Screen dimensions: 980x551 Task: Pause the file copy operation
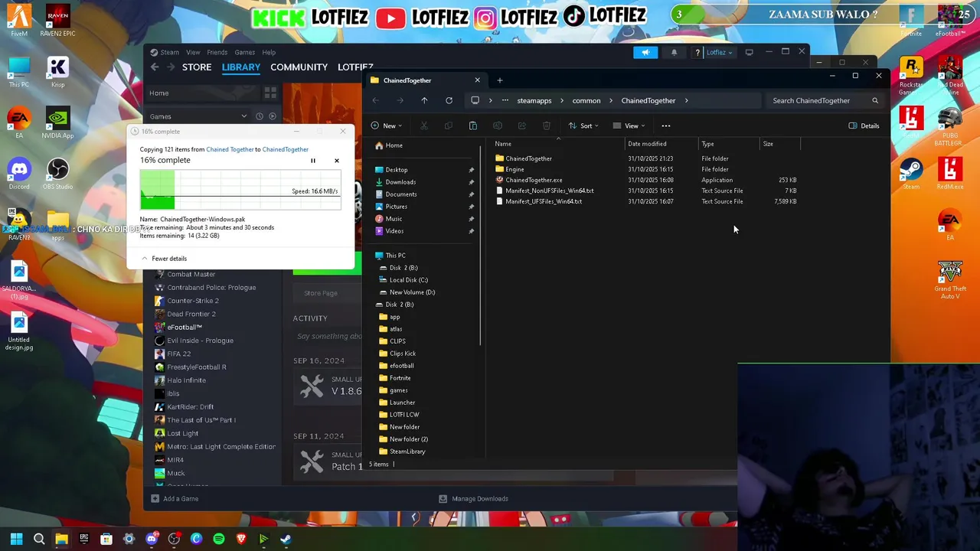coord(312,161)
